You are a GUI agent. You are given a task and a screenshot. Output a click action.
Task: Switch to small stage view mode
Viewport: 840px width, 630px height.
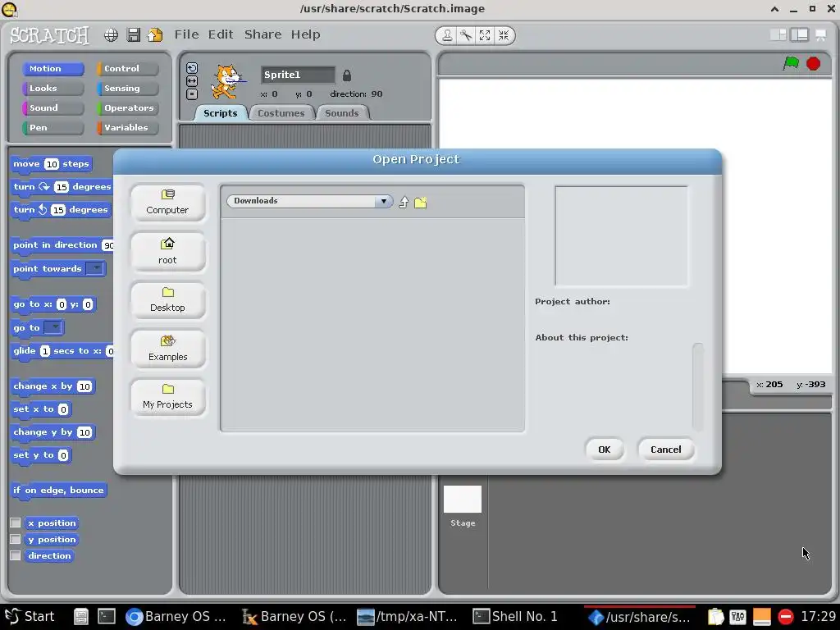[778, 34]
